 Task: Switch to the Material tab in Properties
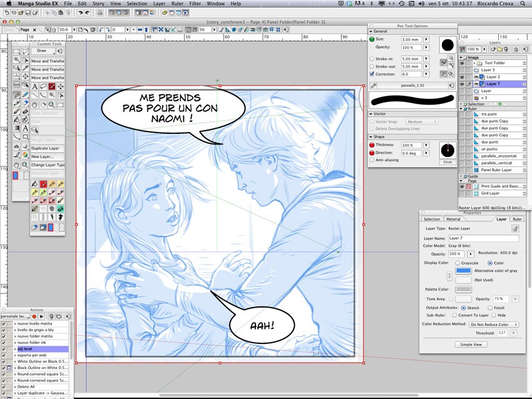(x=453, y=219)
